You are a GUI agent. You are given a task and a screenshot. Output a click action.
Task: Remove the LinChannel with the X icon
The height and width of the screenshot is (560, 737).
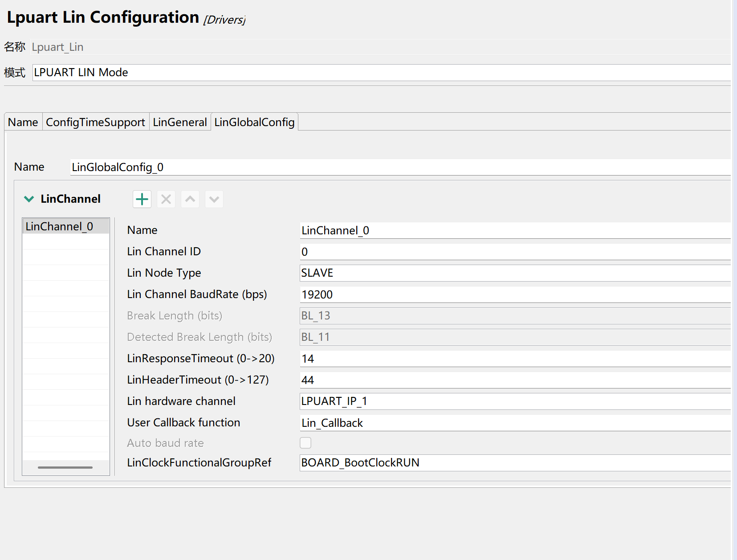click(x=166, y=199)
